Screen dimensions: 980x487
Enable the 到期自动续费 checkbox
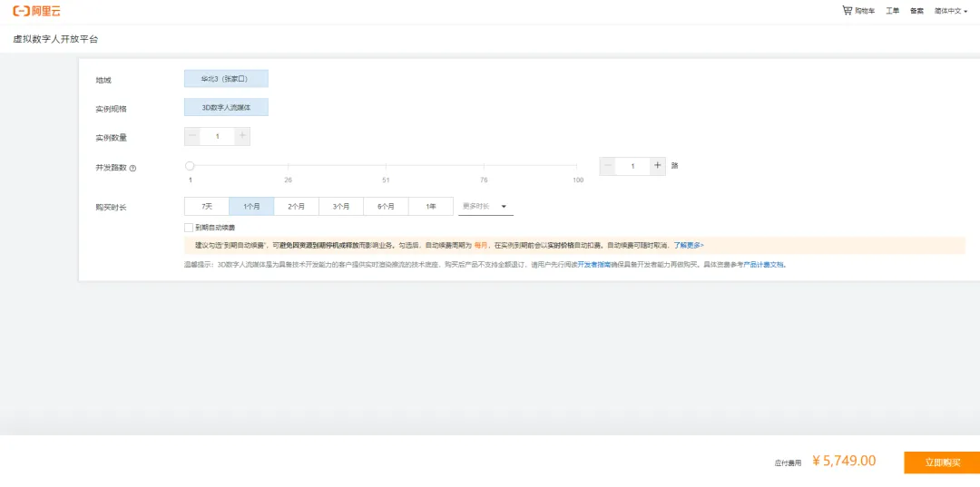(x=189, y=228)
